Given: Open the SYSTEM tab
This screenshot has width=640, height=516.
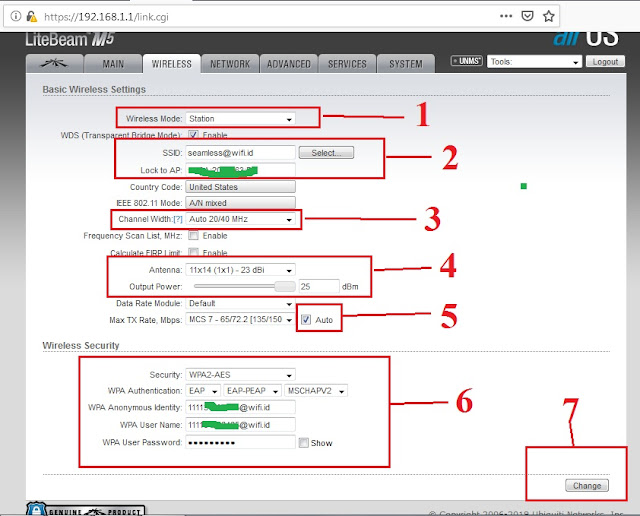Looking at the screenshot, I should (406, 64).
